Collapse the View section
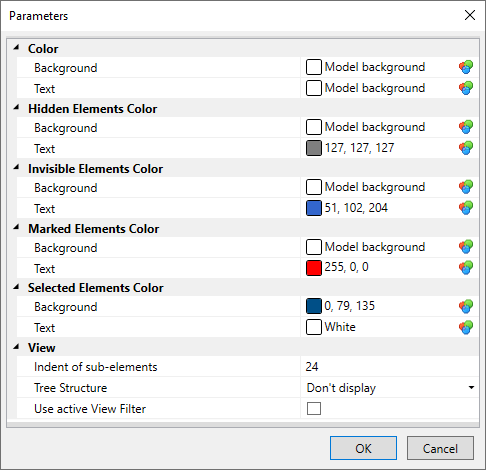Image resolution: width=486 pixels, height=470 pixels. [16, 347]
